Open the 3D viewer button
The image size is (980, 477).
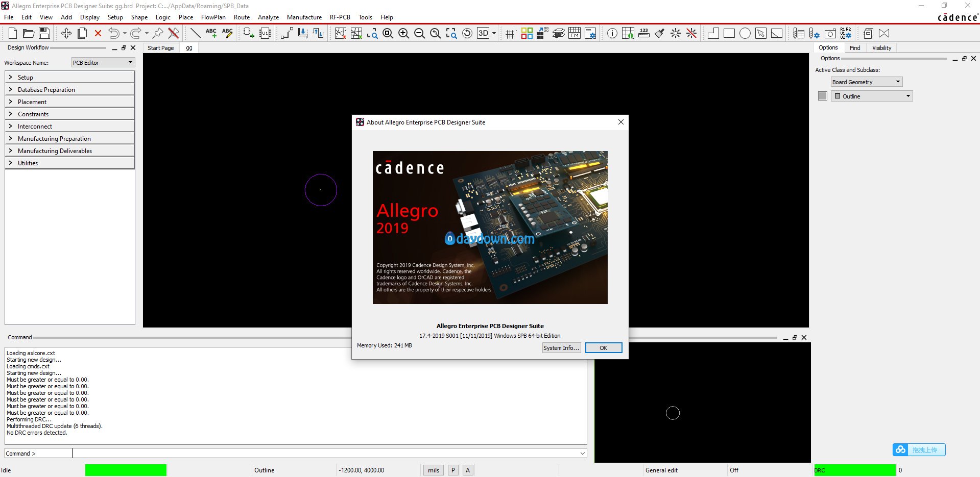coord(483,33)
